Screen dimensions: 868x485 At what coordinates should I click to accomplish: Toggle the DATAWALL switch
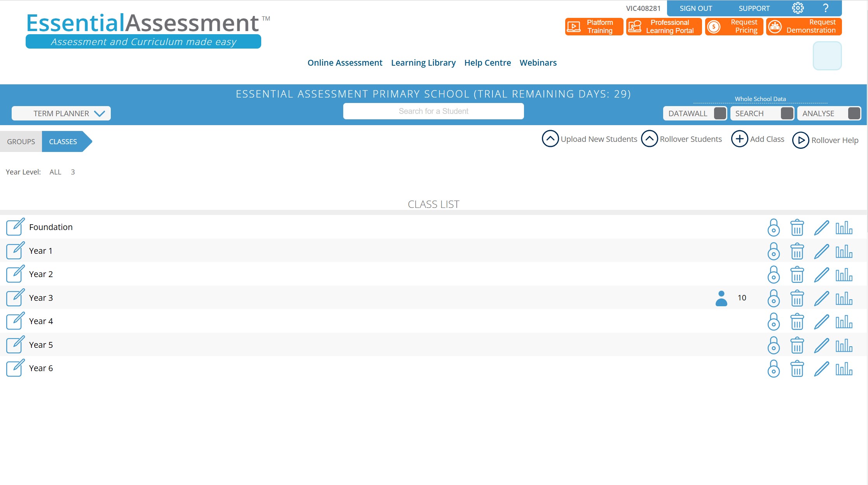coord(720,113)
